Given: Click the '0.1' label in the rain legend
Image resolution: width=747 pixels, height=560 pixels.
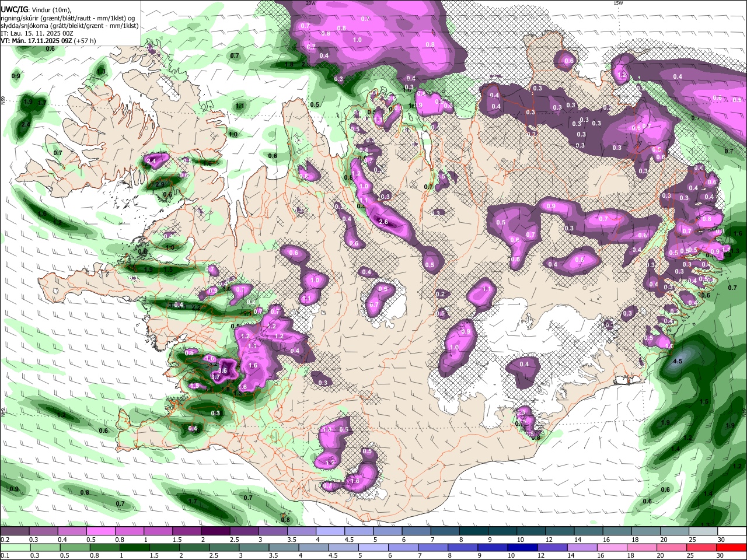Looking at the screenshot, I should [x=5, y=555].
